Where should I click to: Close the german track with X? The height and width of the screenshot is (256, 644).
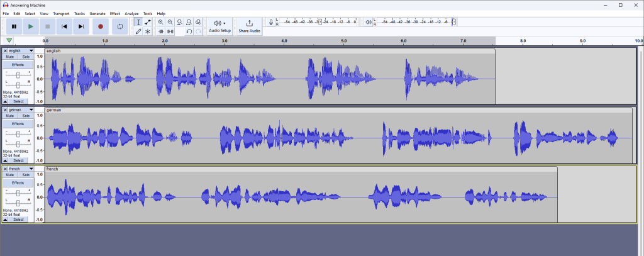click(5, 110)
